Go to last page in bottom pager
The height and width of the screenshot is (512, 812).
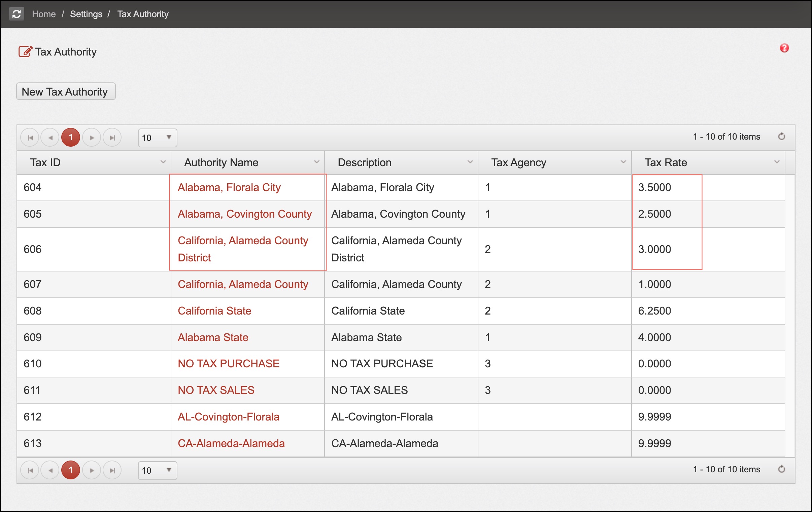click(112, 470)
